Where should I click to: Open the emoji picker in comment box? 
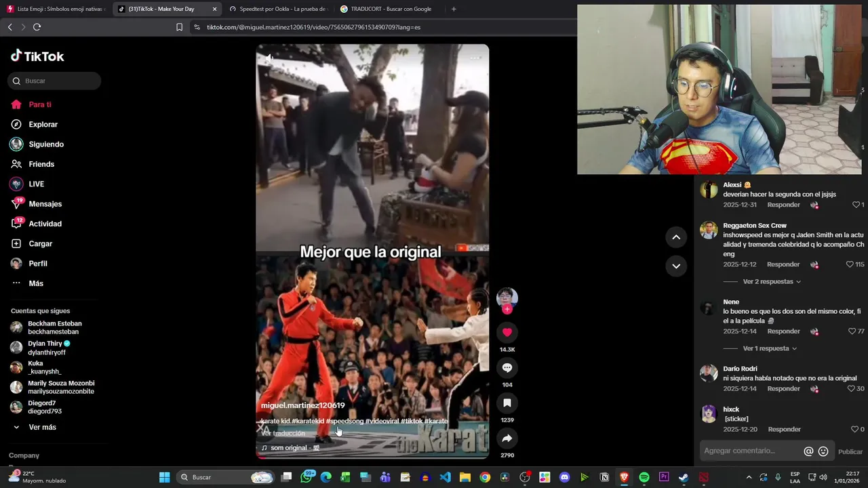[x=823, y=451]
